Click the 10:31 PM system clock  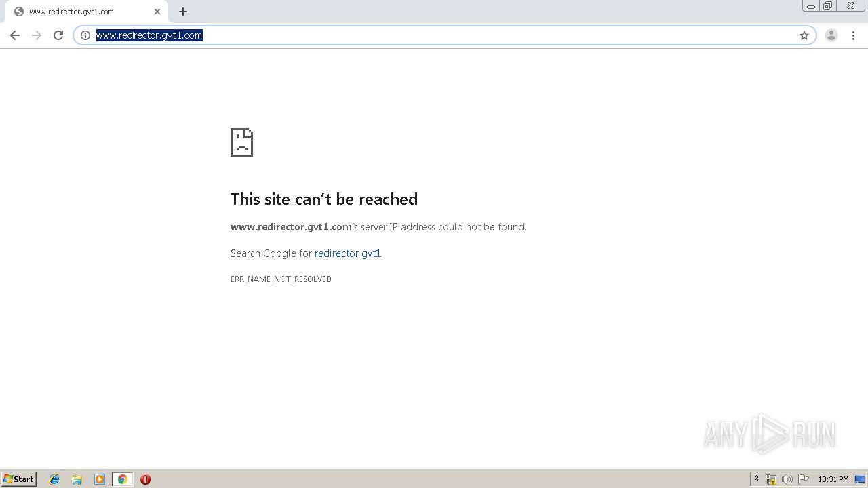(x=833, y=479)
